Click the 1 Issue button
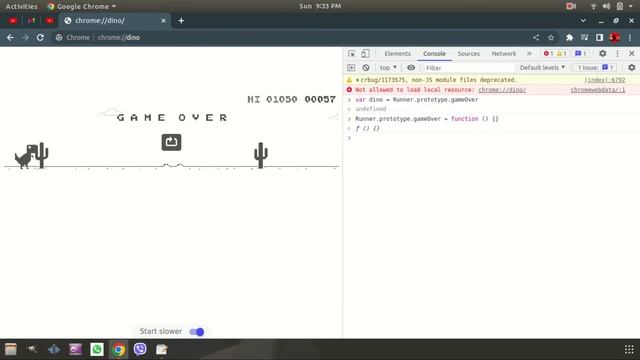This screenshot has height=360, width=640. coord(595,68)
